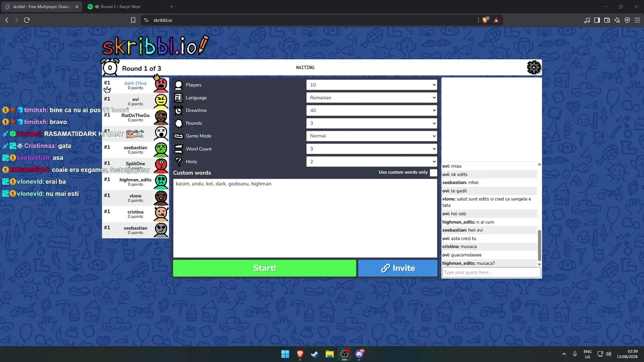Open Discord from the taskbar
This screenshot has height=362, width=644.
359,354
